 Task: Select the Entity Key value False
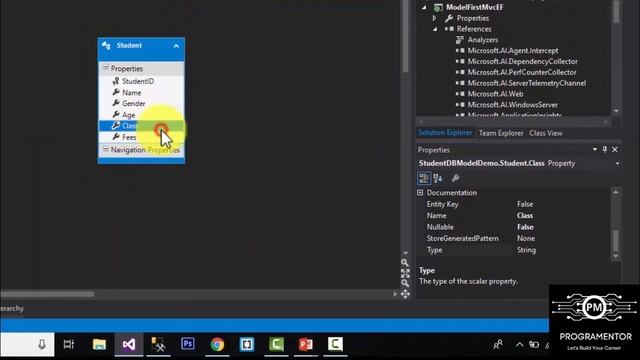pos(525,204)
